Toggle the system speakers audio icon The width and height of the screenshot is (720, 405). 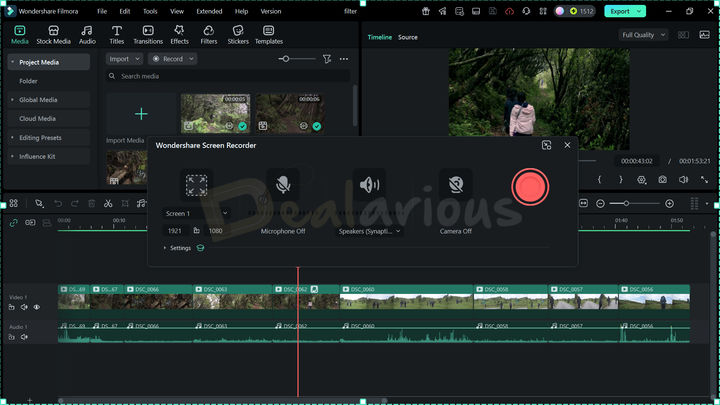click(x=369, y=185)
